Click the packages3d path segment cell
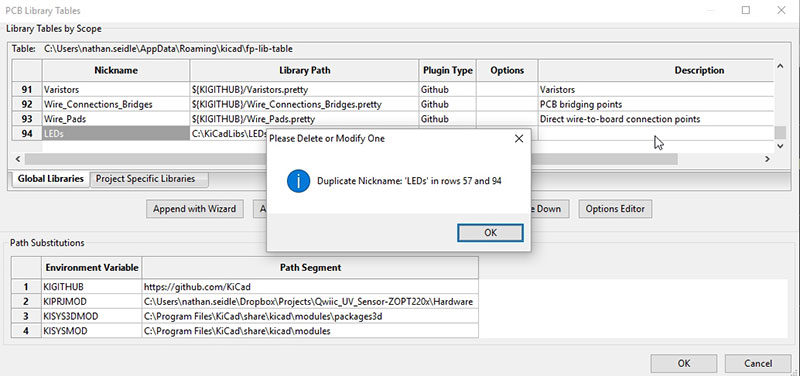 [310, 316]
